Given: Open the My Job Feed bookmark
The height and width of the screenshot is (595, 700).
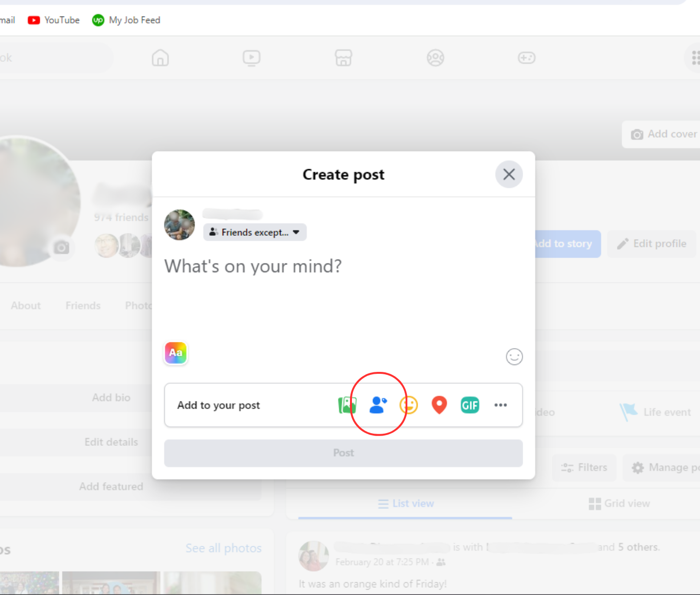Looking at the screenshot, I should pos(126,20).
